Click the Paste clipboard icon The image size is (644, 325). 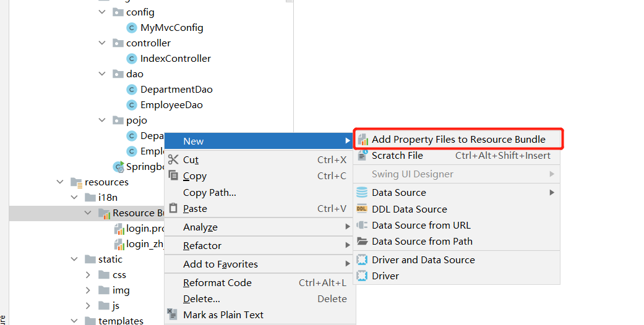pyautogui.click(x=173, y=209)
